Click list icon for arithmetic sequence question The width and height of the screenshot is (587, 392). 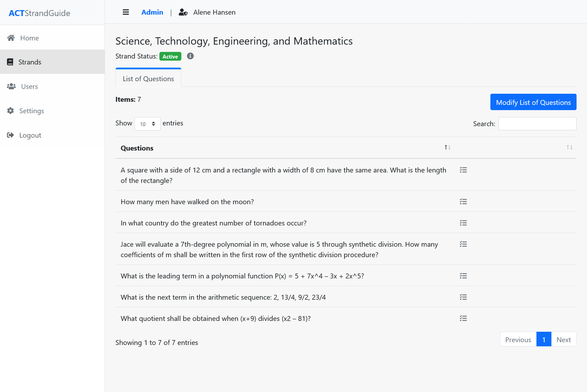click(463, 297)
